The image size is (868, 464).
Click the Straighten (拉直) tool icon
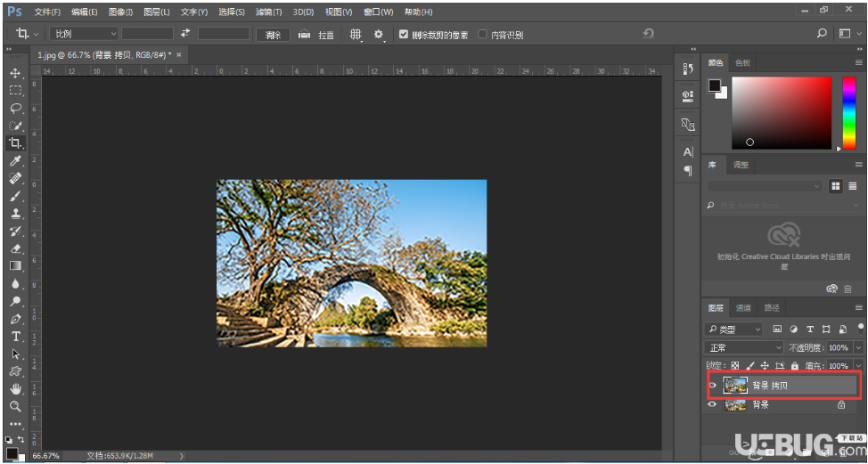[x=304, y=35]
